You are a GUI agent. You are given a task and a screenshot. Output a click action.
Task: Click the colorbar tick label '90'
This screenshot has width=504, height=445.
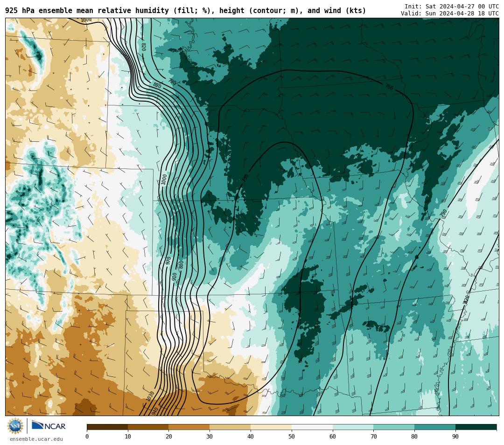(455, 436)
